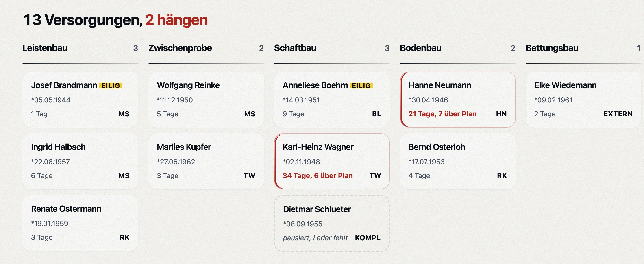Select the Marlies Kupfer card
This screenshot has width=644, height=264.
click(206, 161)
